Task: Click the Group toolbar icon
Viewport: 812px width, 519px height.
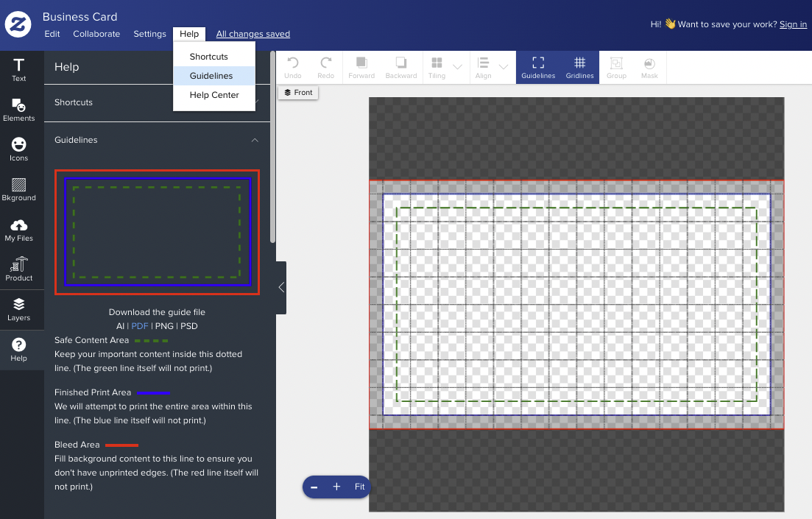Action: tap(616, 67)
